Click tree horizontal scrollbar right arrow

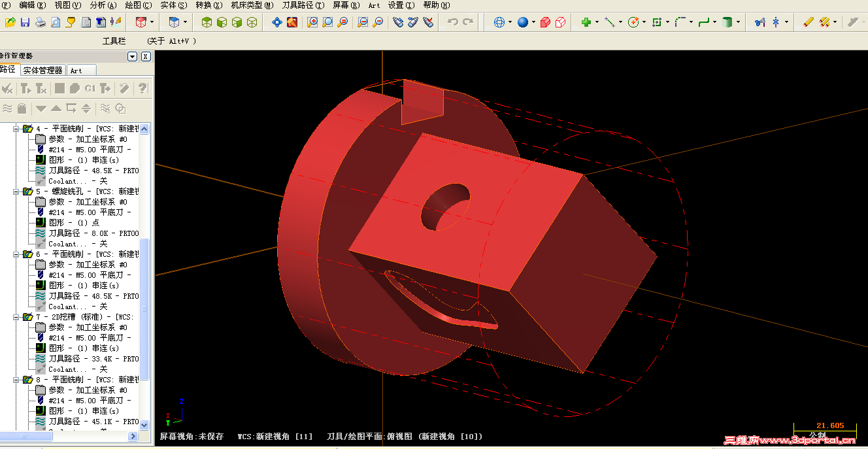click(133, 436)
